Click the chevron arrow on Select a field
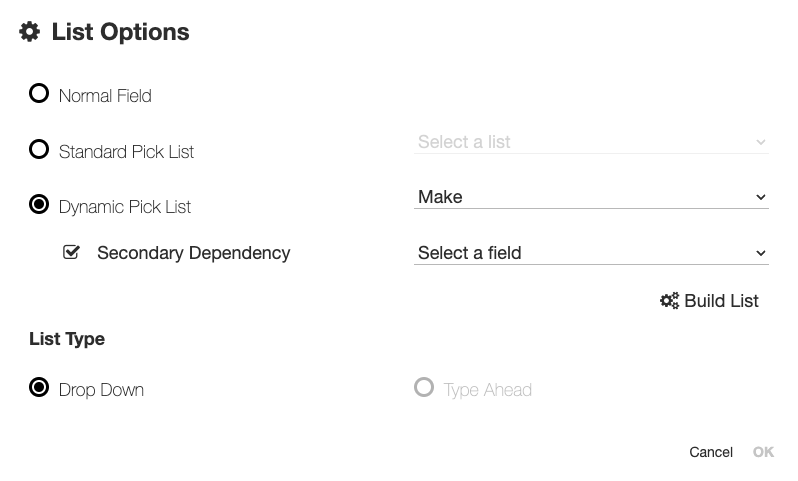798x481 pixels. (x=761, y=254)
